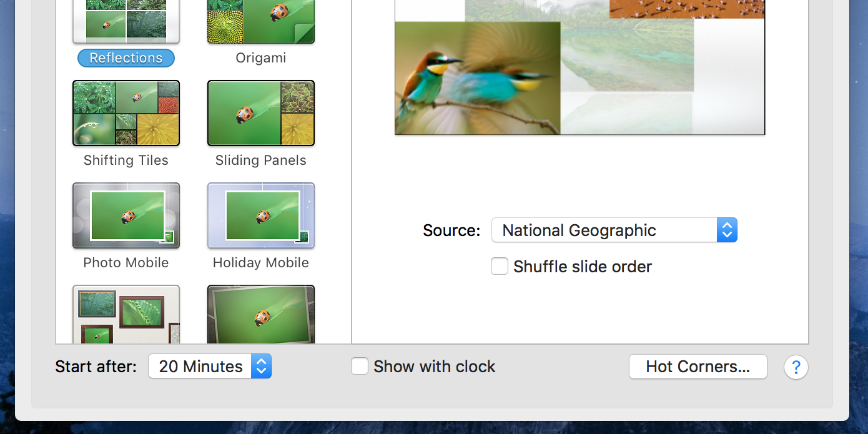This screenshot has width=868, height=434.
Task: Select the framed photo wall screen saver
Action: tap(126, 314)
